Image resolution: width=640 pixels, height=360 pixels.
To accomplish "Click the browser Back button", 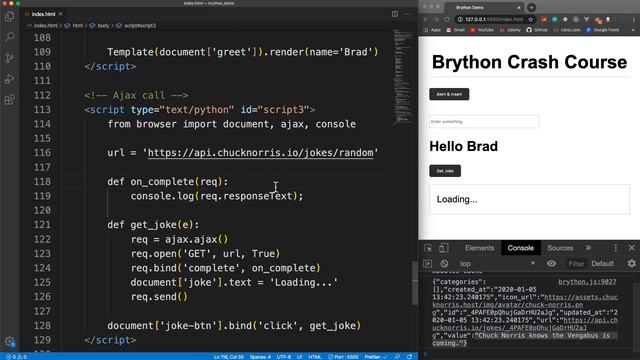I will [x=426, y=19].
